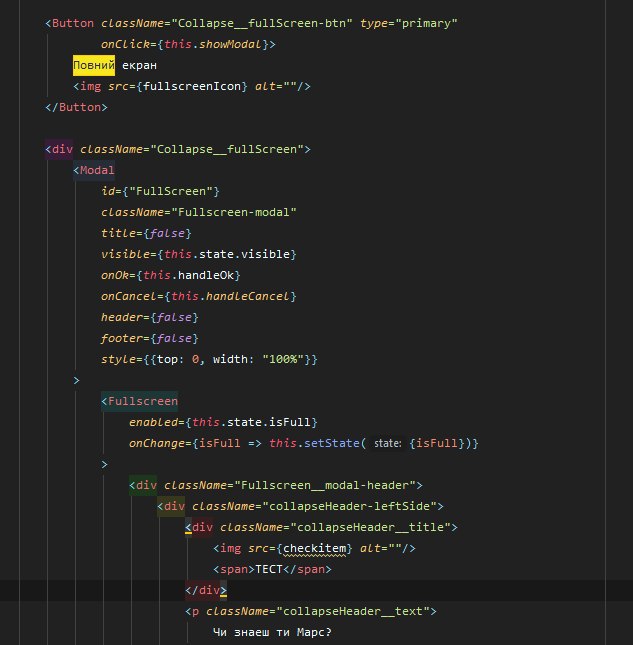Click the word "екран" in the Button
633x645 pixels.
point(139,65)
